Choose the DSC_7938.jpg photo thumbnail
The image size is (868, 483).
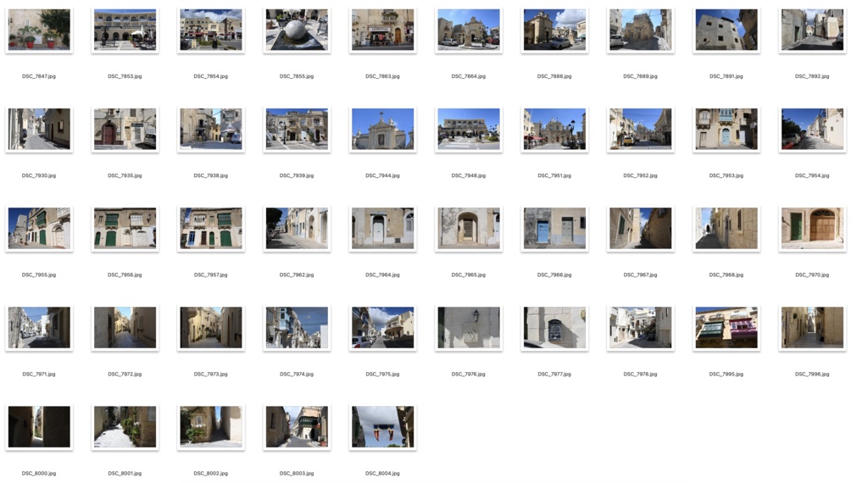tap(211, 129)
